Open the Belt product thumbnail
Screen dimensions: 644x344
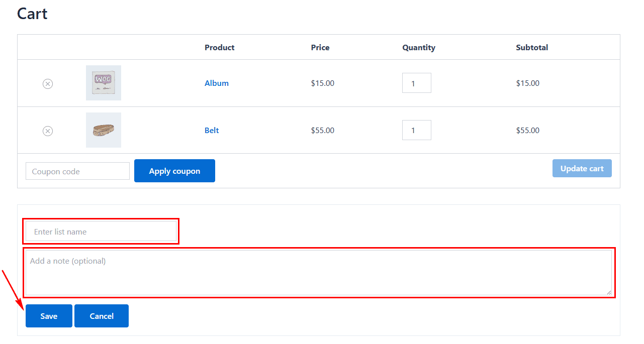point(104,130)
